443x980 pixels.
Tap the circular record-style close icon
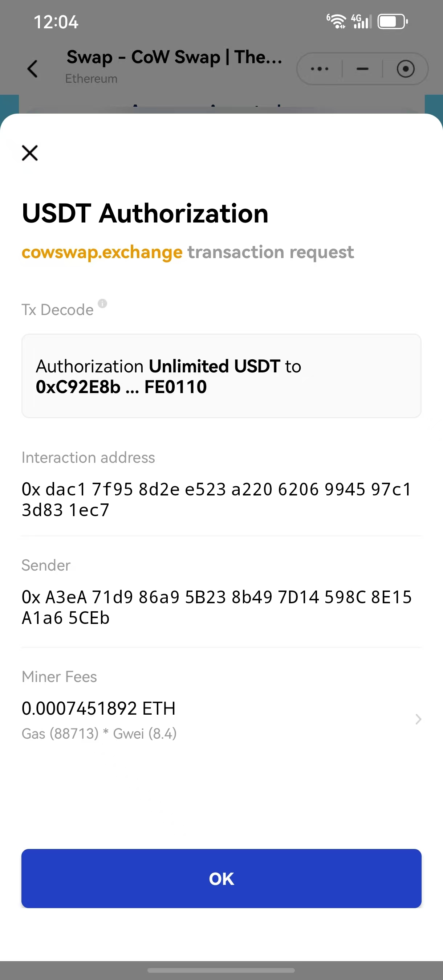coord(405,69)
